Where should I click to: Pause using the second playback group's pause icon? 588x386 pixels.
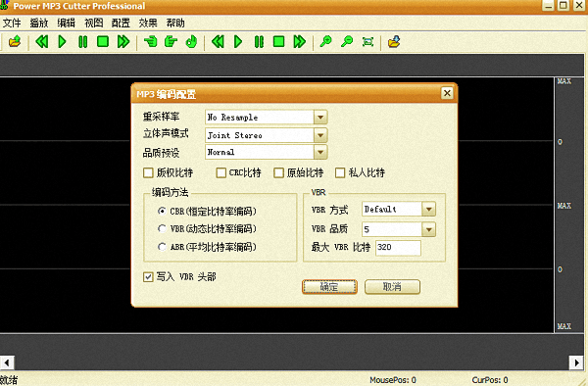coord(259,41)
